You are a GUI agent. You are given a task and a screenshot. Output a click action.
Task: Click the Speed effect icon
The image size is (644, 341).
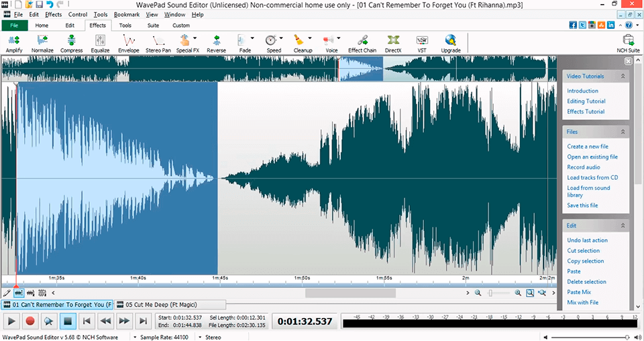270,40
